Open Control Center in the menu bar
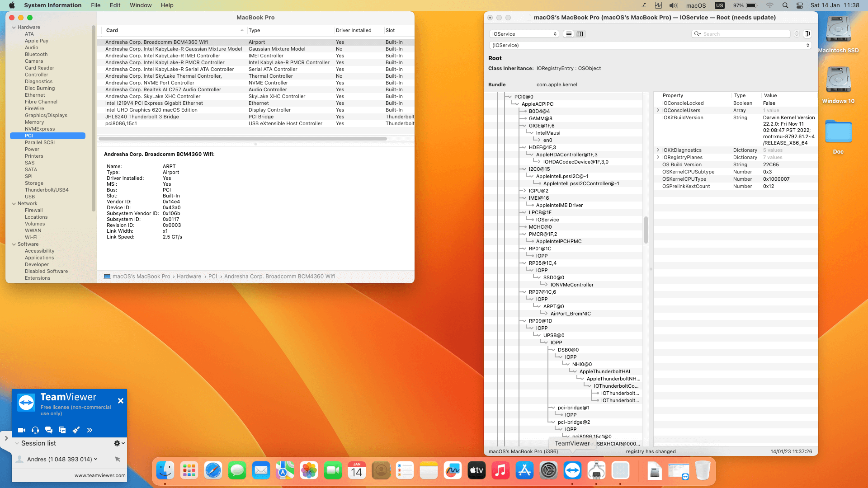This screenshot has height=488, width=868. click(x=799, y=5)
